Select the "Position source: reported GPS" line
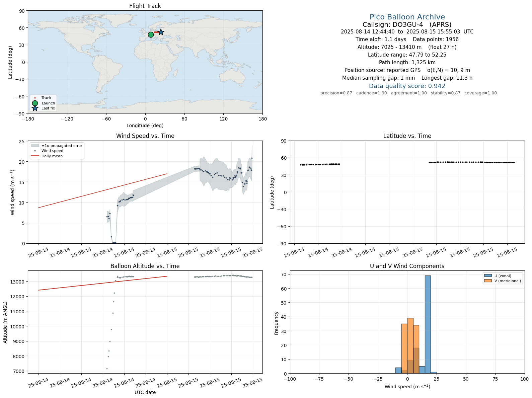This screenshot has width=532, height=398. 407,70
